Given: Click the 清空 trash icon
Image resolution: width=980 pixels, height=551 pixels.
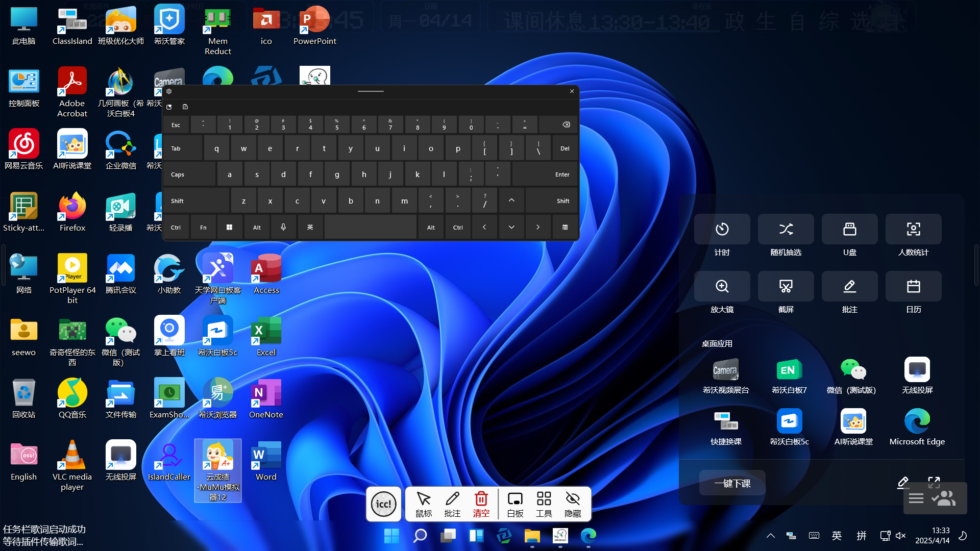Looking at the screenshot, I should coord(481,504).
